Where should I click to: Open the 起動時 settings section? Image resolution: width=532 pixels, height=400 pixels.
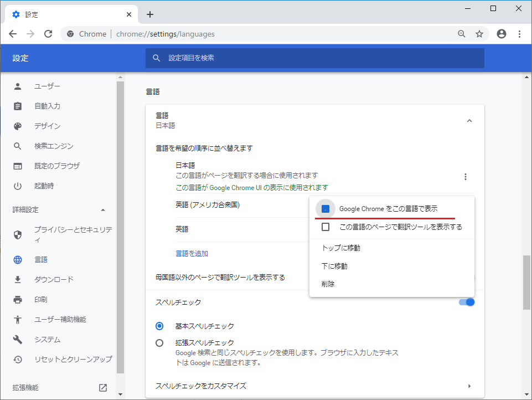[x=44, y=186]
